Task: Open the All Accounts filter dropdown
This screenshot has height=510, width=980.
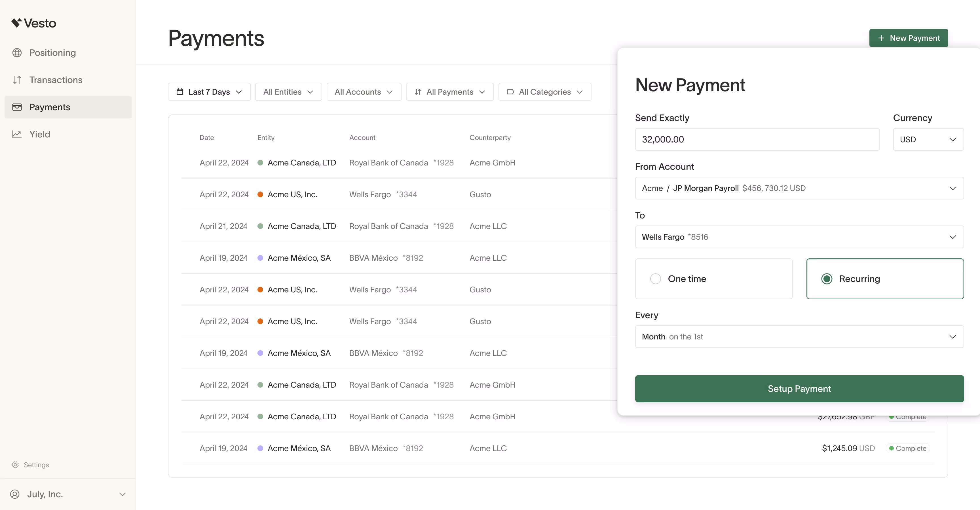Action: [364, 92]
